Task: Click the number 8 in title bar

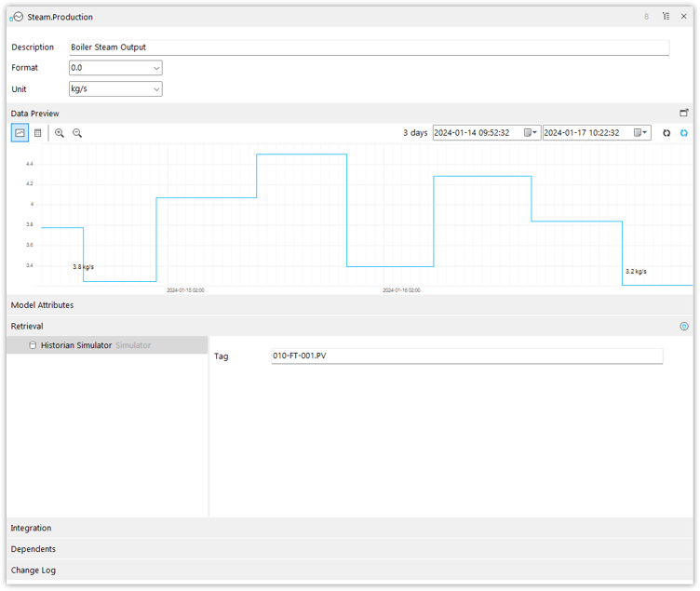Action: [x=646, y=17]
